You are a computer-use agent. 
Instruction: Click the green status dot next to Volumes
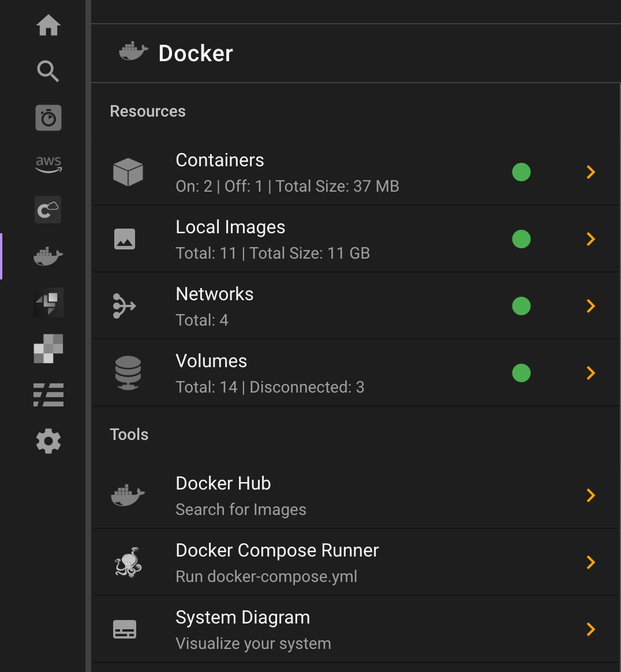[x=521, y=372]
